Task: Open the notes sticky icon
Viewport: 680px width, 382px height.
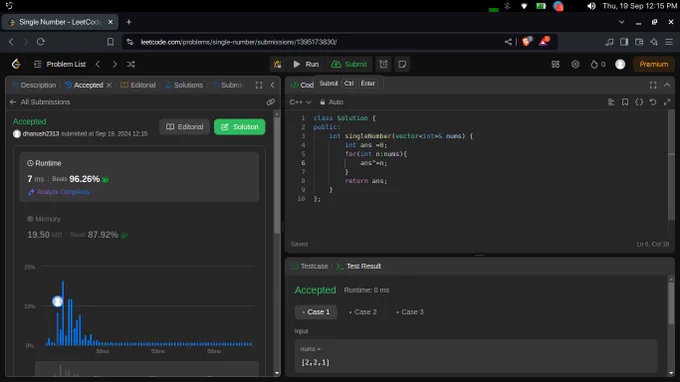Action: point(402,64)
